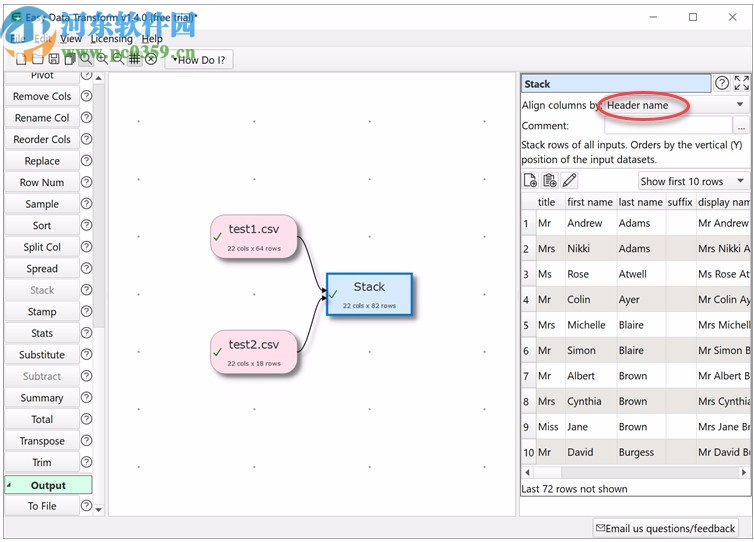Viewport: 754px width, 542px height.
Task: Open help icon beside Sort
Action: (x=86, y=225)
